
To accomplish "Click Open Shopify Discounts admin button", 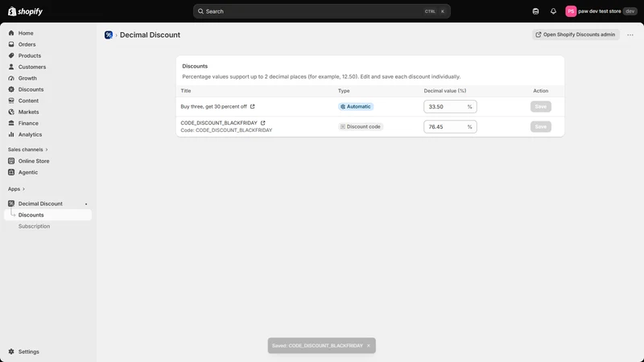I will [x=576, y=35].
